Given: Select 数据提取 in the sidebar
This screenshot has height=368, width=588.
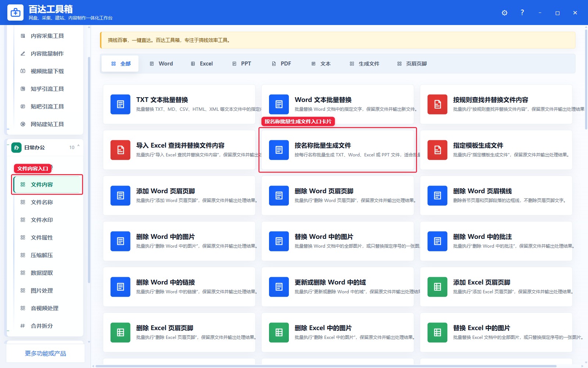Looking at the screenshot, I should coord(47,273).
